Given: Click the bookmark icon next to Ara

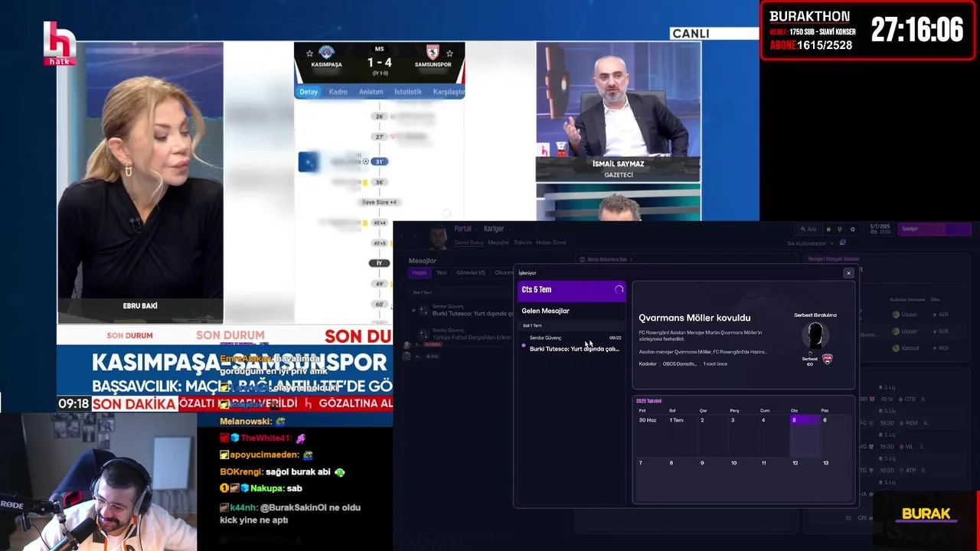Looking at the screenshot, I should 828,229.
